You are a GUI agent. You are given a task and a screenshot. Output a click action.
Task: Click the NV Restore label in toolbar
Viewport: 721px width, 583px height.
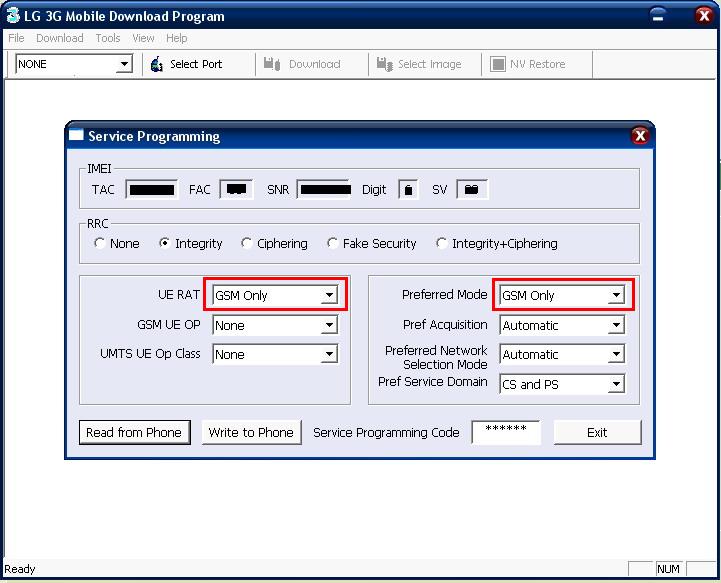pos(538,64)
